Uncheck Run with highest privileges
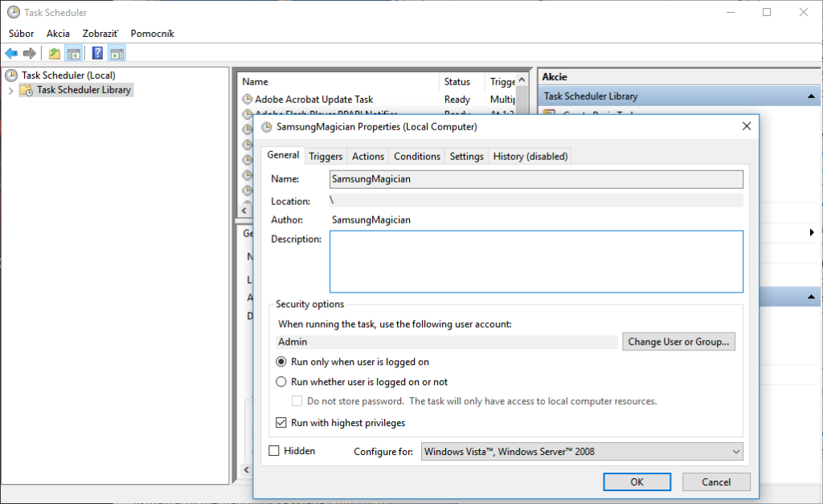This screenshot has height=504, width=823. click(281, 423)
